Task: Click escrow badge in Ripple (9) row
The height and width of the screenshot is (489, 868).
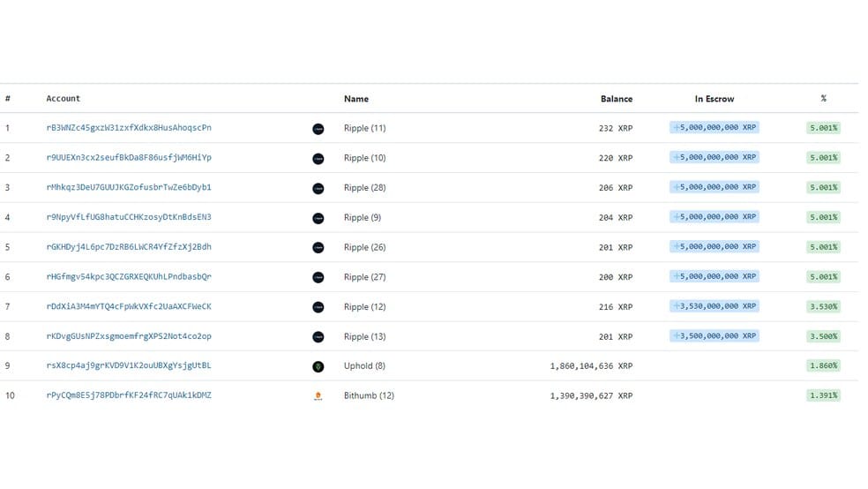Action: coord(715,217)
